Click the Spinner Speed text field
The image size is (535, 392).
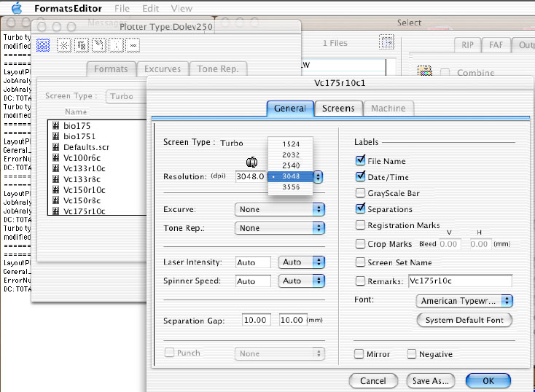point(253,281)
